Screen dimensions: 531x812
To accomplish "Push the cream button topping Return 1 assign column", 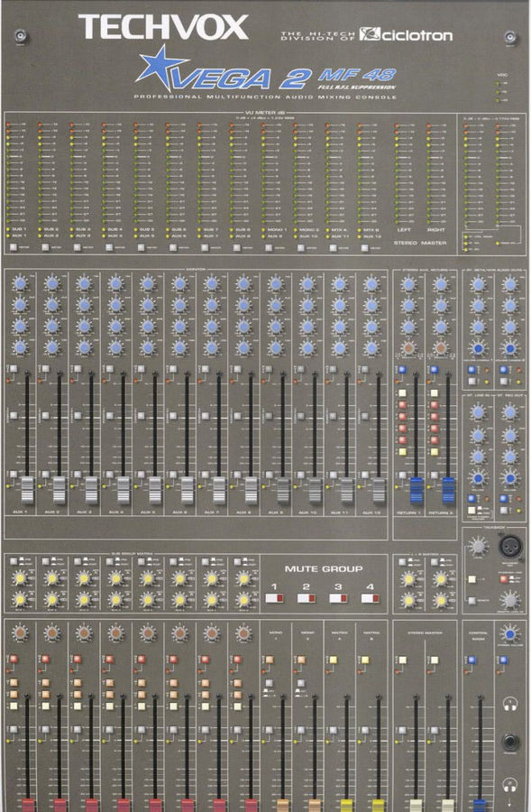I will pyautogui.click(x=402, y=393).
